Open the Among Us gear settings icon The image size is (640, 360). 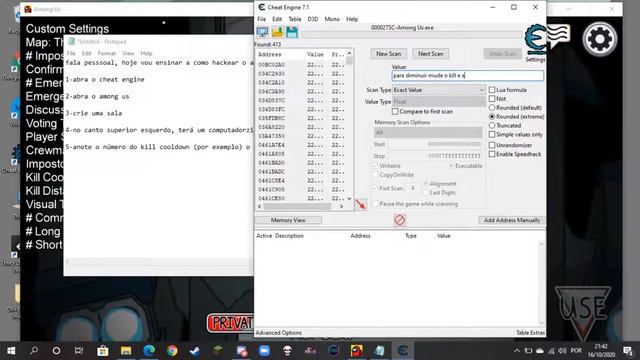600,39
